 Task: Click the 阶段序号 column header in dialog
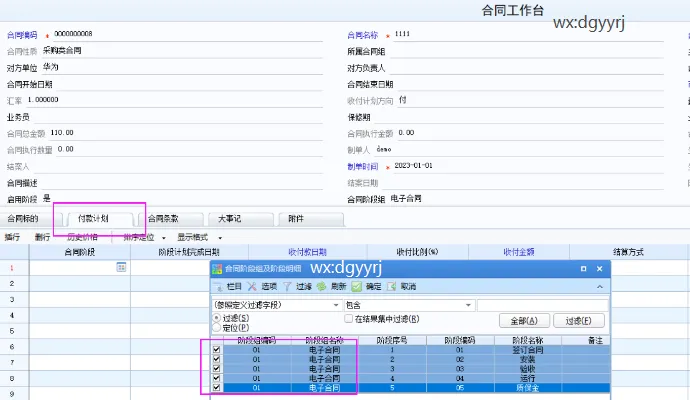[392, 340]
